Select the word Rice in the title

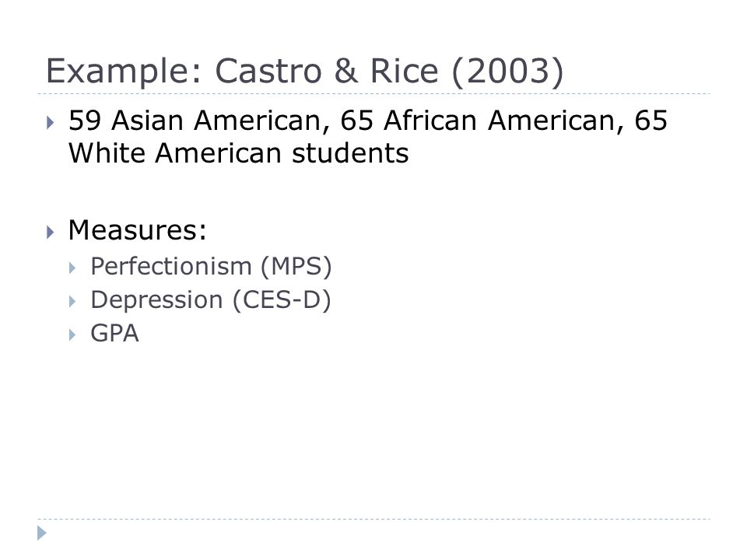(x=404, y=71)
